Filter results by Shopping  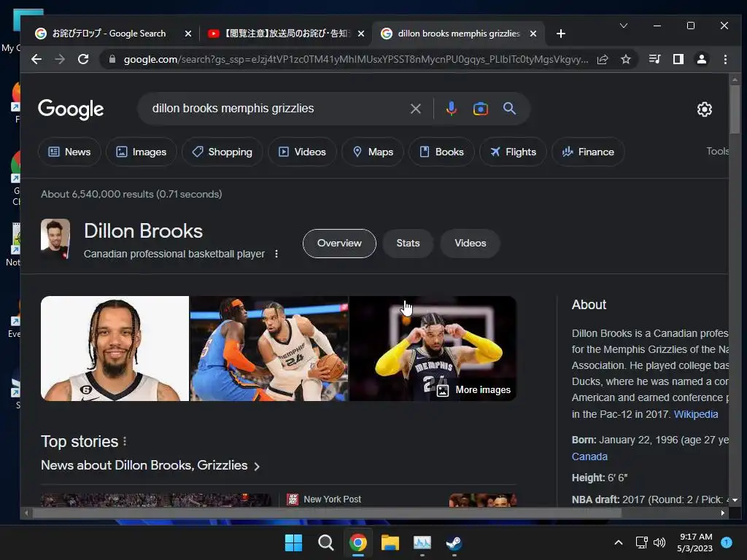222,152
